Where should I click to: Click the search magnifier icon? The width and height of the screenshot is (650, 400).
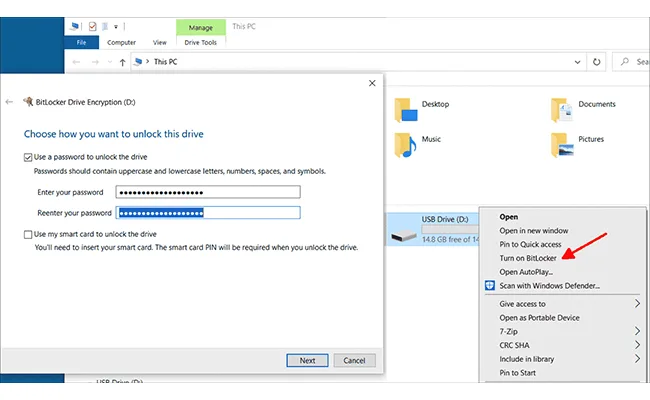624,62
